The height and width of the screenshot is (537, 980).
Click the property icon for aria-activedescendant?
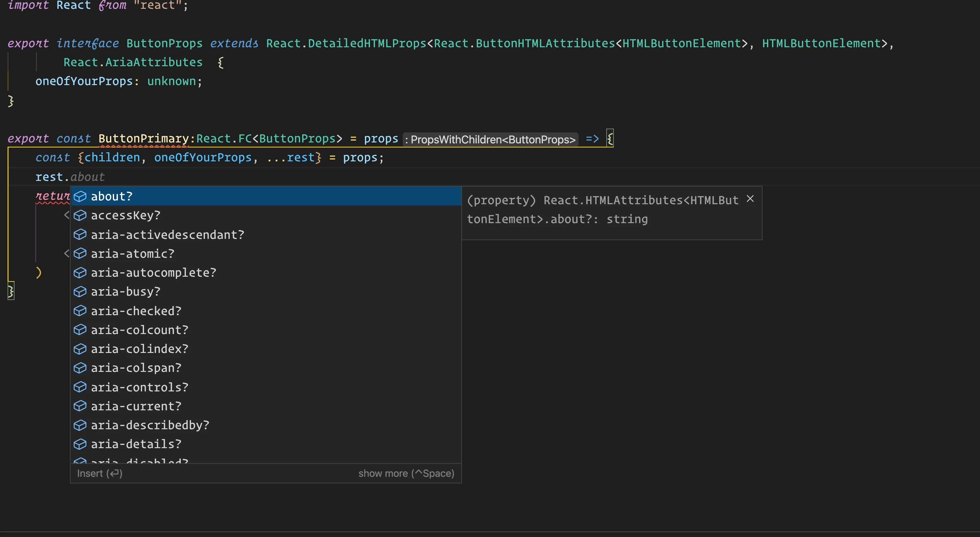coord(80,235)
